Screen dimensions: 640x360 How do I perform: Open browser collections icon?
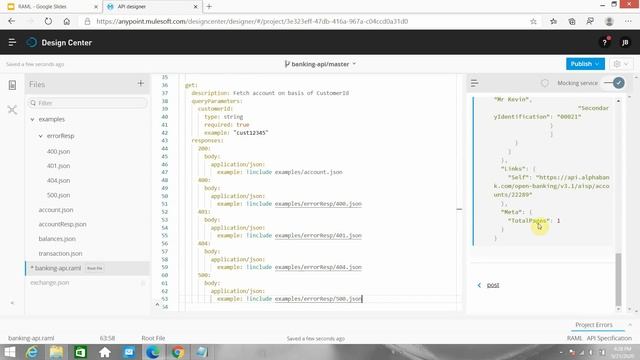point(572,21)
